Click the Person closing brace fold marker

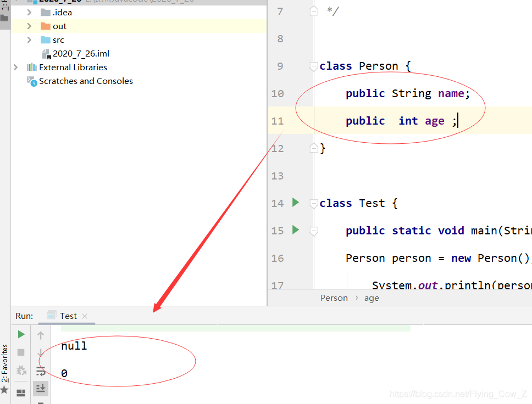click(314, 148)
